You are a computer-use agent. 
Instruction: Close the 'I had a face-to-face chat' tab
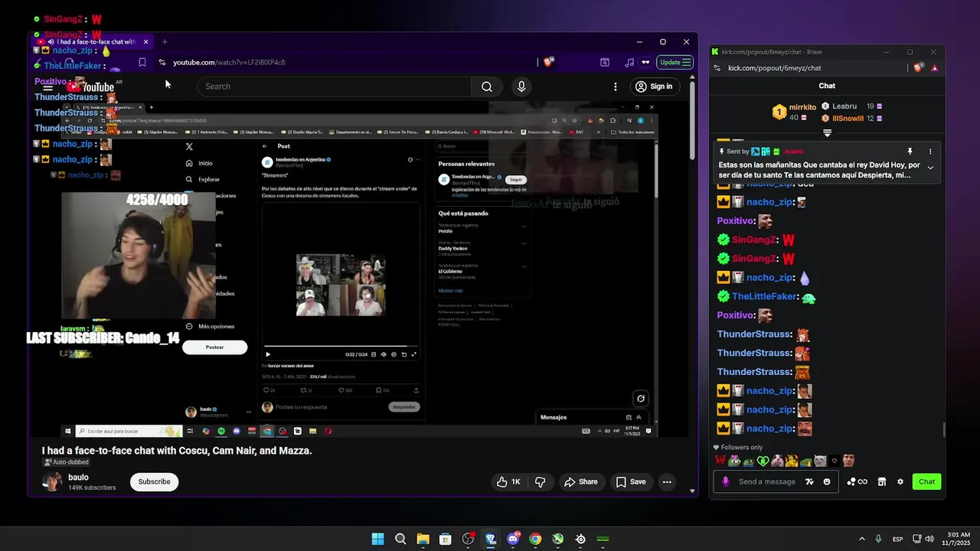coord(145,42)
